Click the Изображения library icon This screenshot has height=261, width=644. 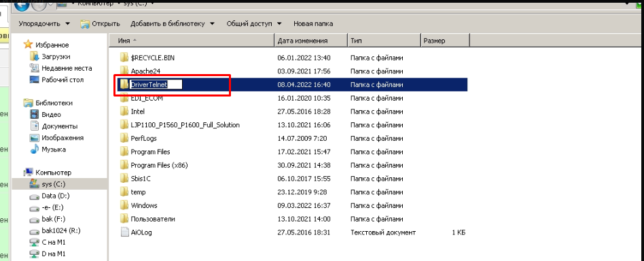click(x=35, y=138)
